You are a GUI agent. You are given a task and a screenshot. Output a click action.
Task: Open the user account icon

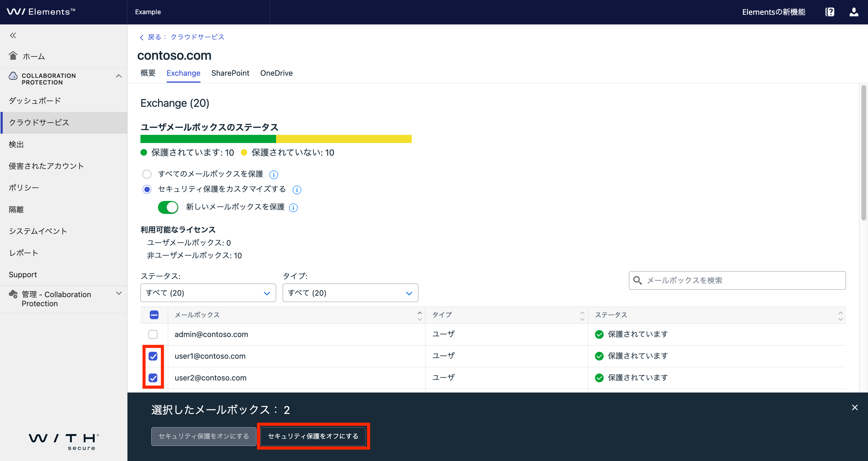tap(854, 12)
